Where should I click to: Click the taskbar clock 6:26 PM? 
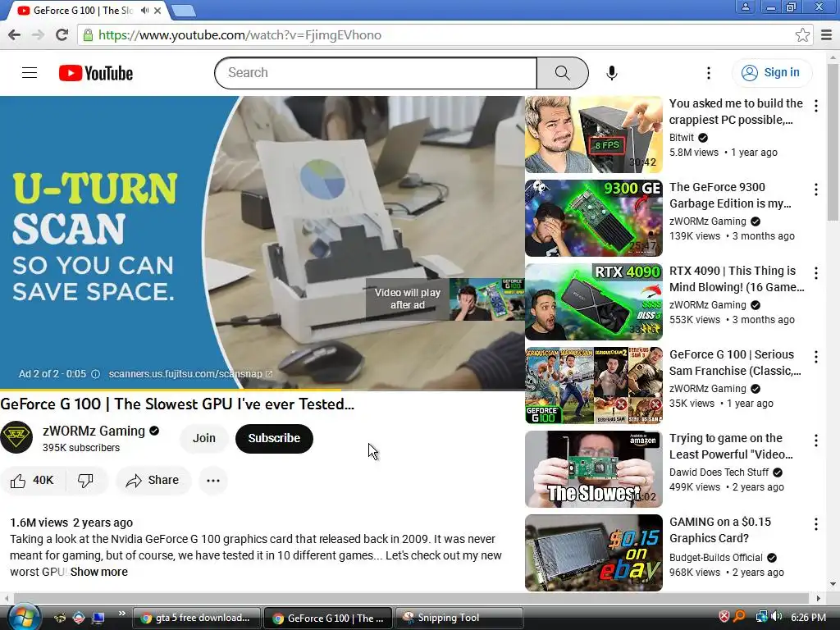point(808,618)
